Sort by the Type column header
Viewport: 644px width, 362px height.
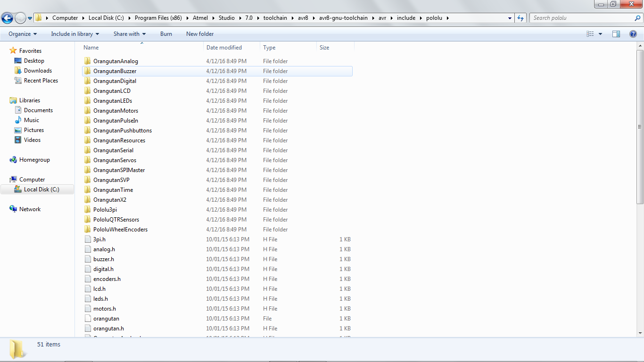288,48
